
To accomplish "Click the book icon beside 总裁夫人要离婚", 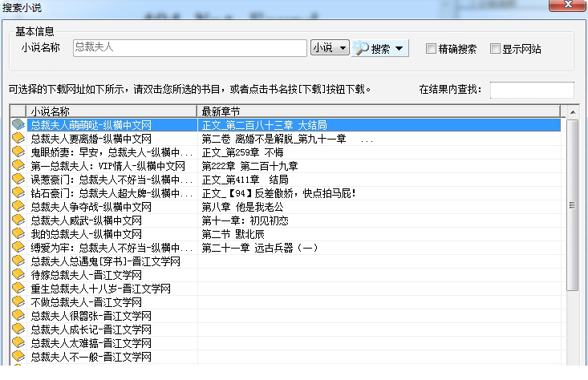I will coord(18,138).
